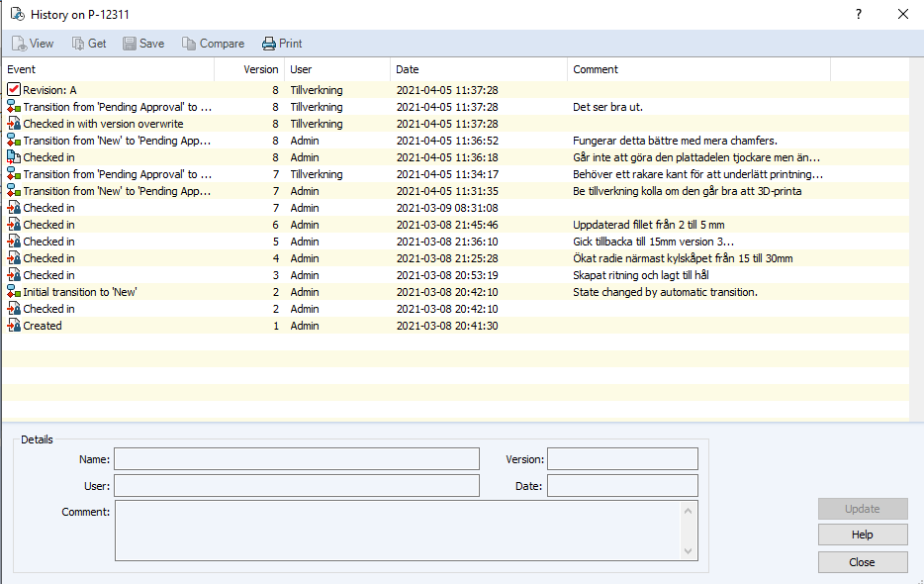Click the Comment column header
The image size is (924, 584).
point(697,69)
